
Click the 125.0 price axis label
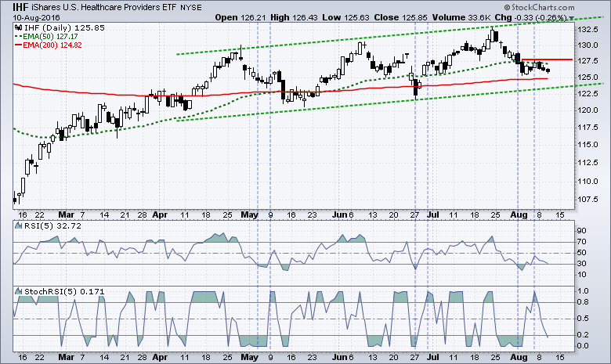[587, 77]
